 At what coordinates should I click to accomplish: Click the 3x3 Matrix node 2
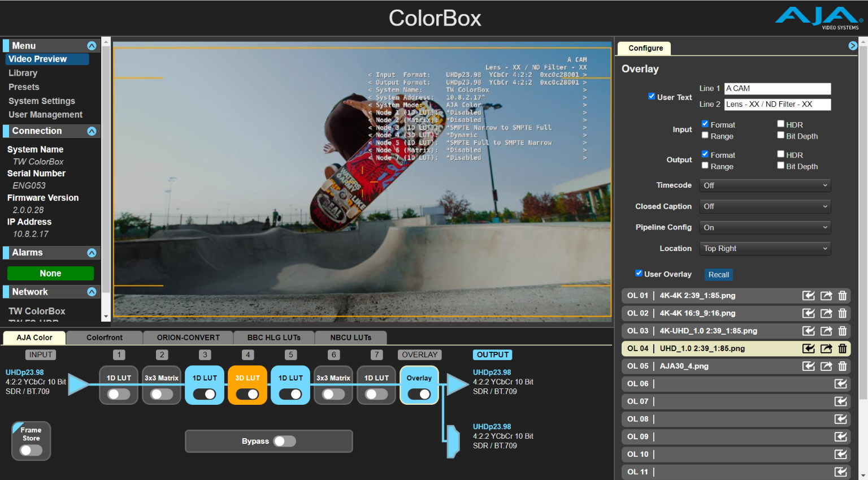(x=161, y=378)
